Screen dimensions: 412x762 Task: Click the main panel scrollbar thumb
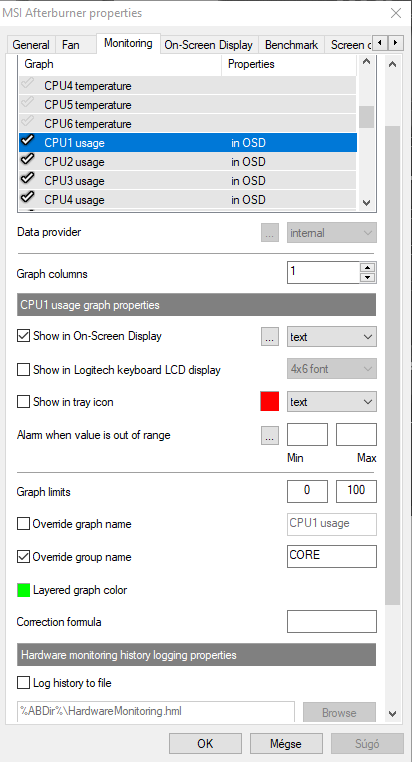(393, 365)
